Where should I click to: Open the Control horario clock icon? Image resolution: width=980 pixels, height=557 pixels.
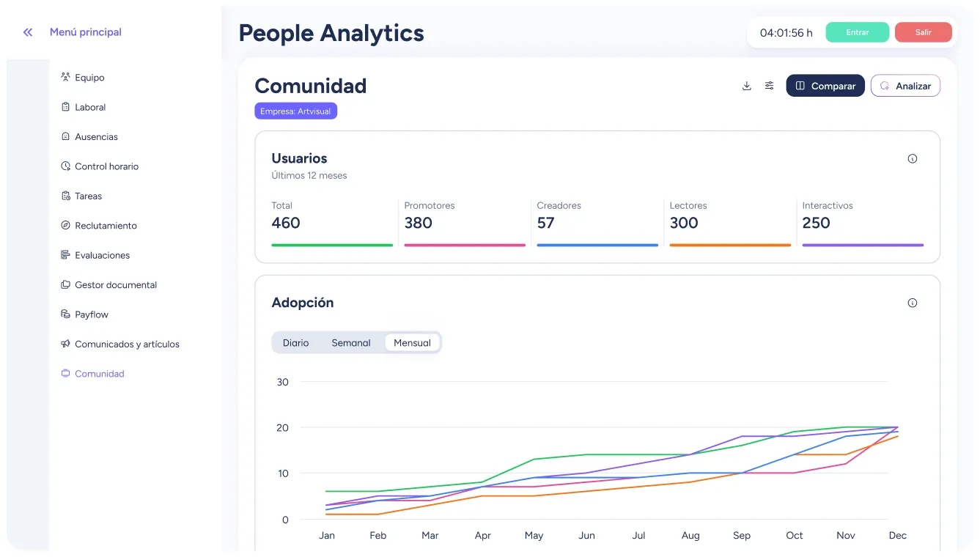64,166
